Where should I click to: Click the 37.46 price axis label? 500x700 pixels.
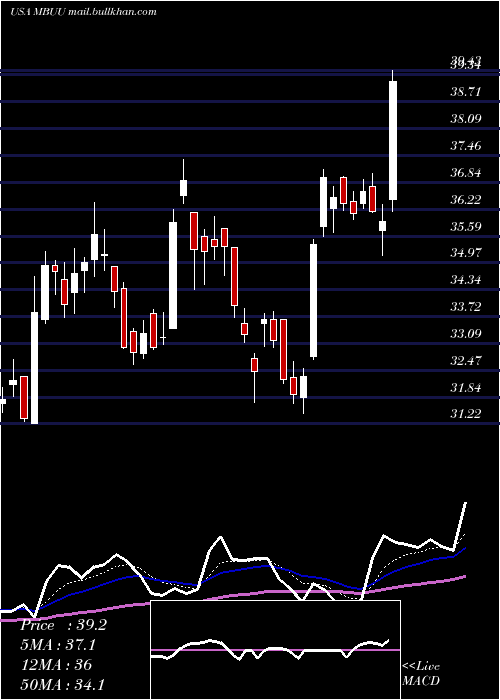(x=466, y=146)
